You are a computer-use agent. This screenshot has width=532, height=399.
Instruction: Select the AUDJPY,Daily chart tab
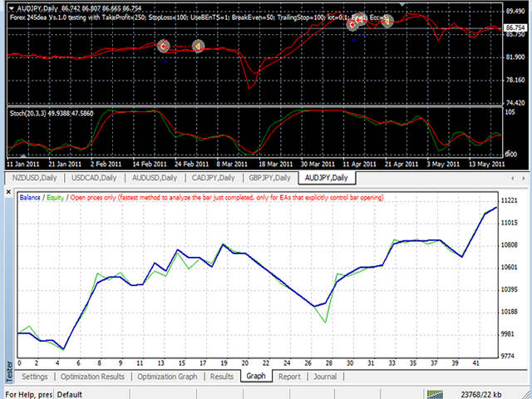[x=327, y=178]
